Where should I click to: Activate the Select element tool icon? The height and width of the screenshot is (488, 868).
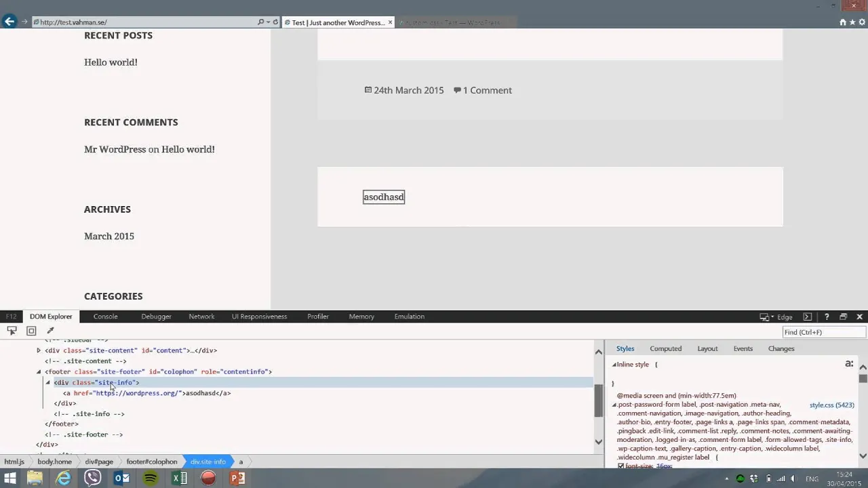click(12, 331)
